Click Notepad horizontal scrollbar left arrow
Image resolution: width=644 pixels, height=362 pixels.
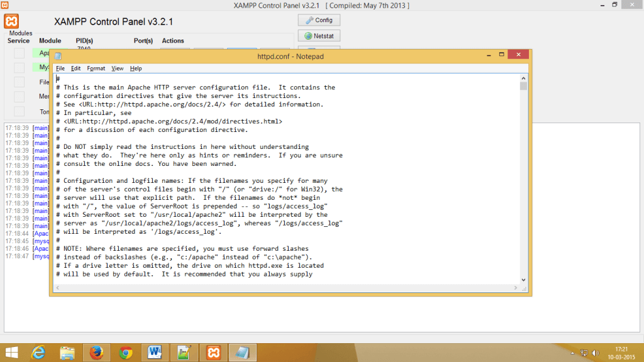[57, 288]
